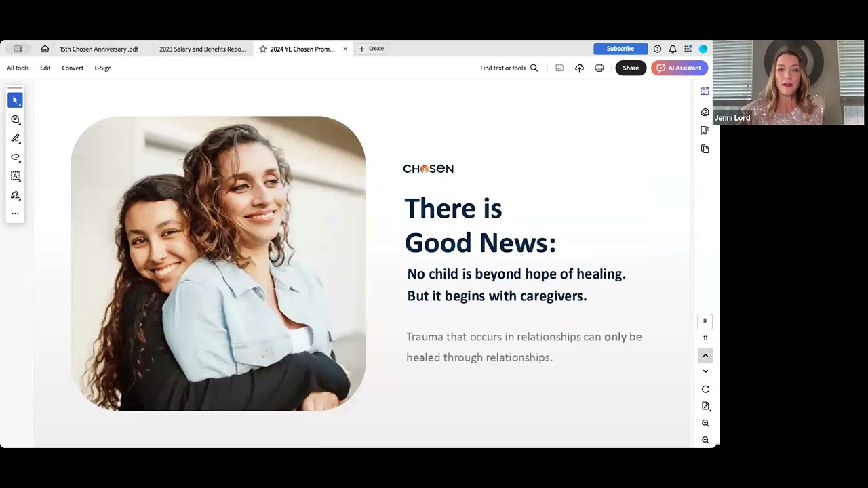Open the Adobe apps grid
Screen dimensions: 868x488
pyautogui.click(x=688, y=49)
